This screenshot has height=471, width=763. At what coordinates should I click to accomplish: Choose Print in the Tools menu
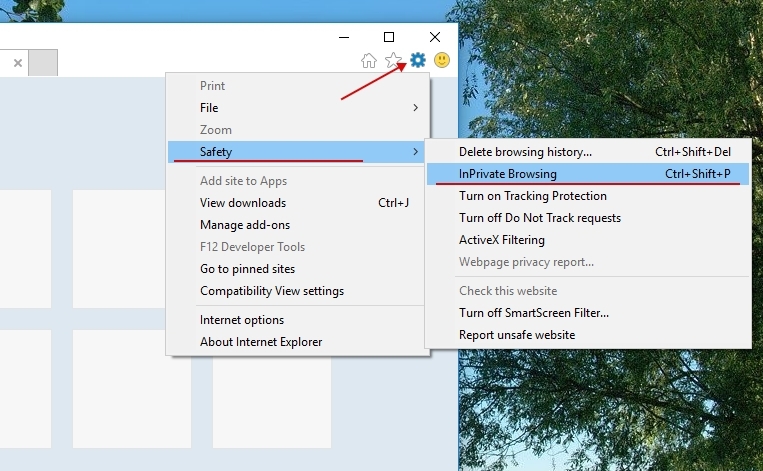pyautogui.click(x=298, y=86)
